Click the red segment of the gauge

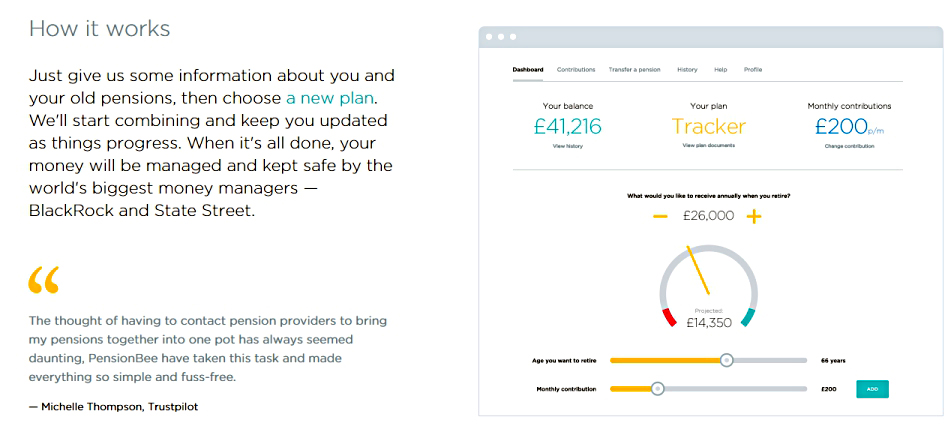pyautogui.click(x=669, y=317)
